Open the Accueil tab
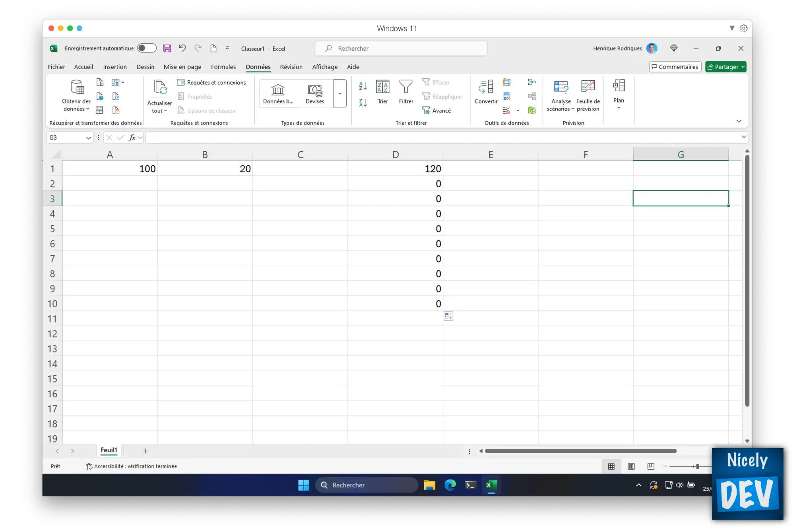Image resolution: width=795 pixels, height=532 pixels. click(83, 67)
